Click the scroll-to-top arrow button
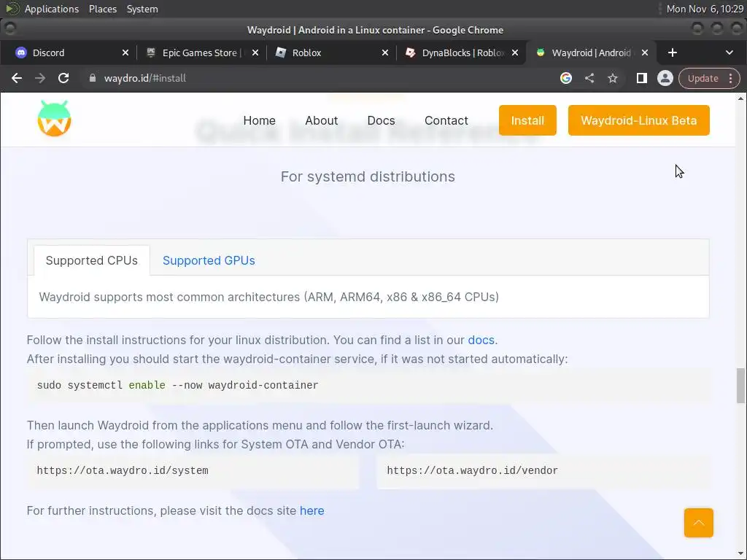 pos(698,523)
